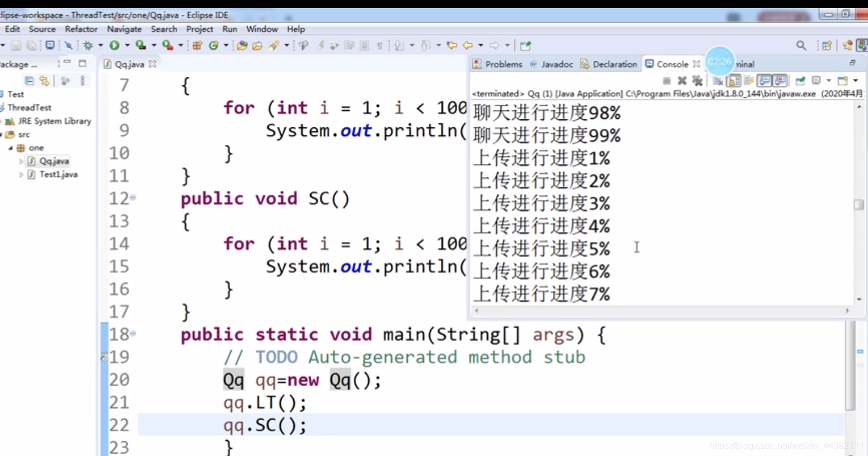Open the Refactor menu
The height and width of the screenshot is (456, 868).
(81, 29)
